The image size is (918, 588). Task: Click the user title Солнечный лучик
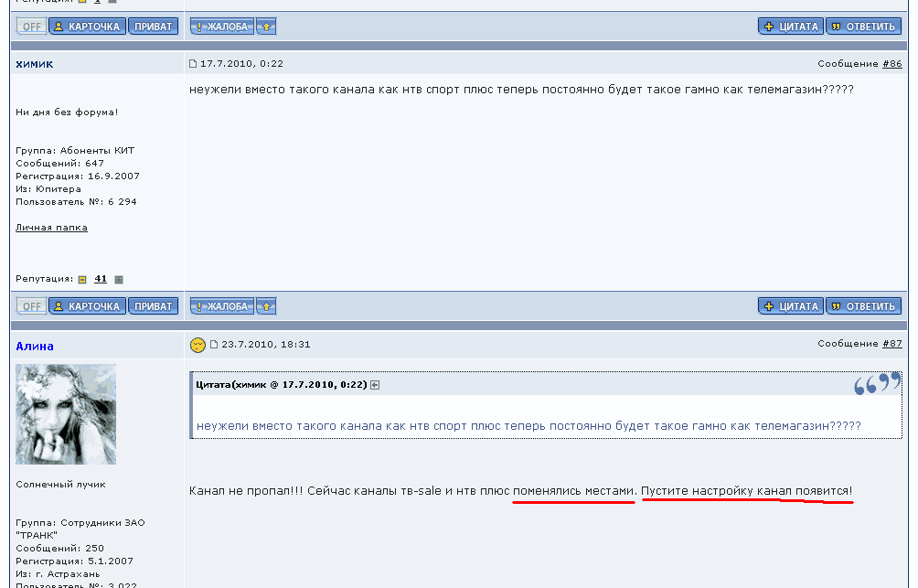pyautogui.click(x=61, y=485)
